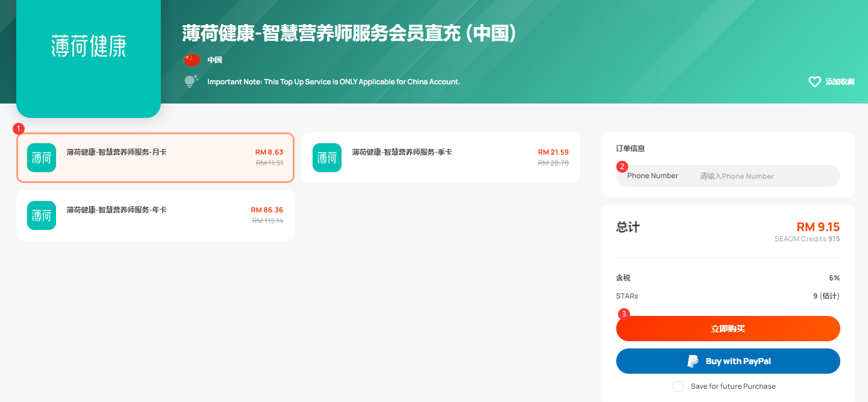Click the product title 薄荷健康-智慧营养师服务会员直充

pos(349,33)
